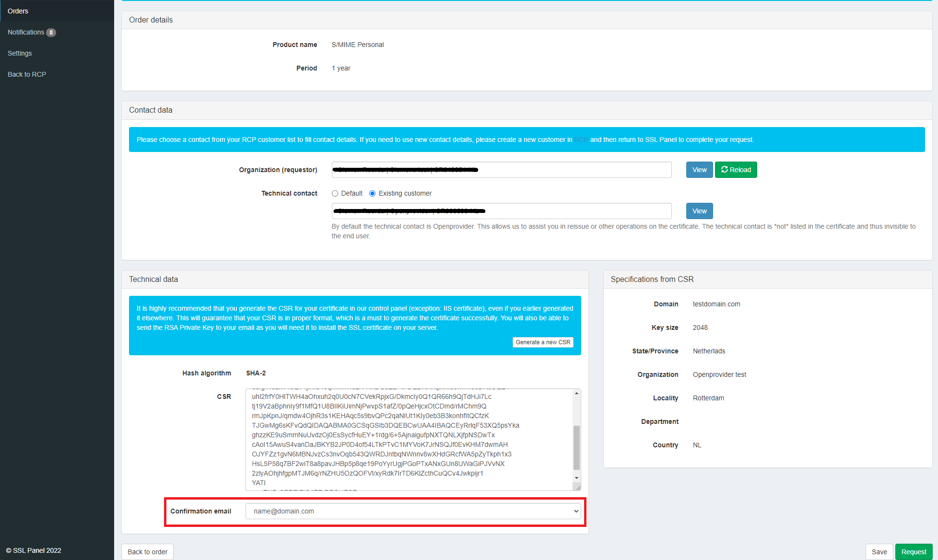Click Generate a new CSR button

coord(543,342)
